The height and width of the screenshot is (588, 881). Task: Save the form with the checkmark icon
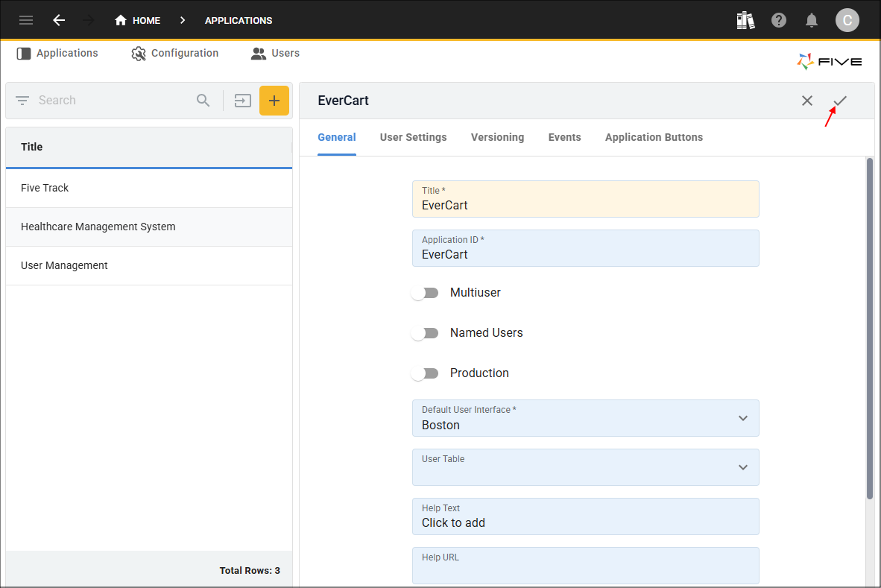click(x=840, y=101)
